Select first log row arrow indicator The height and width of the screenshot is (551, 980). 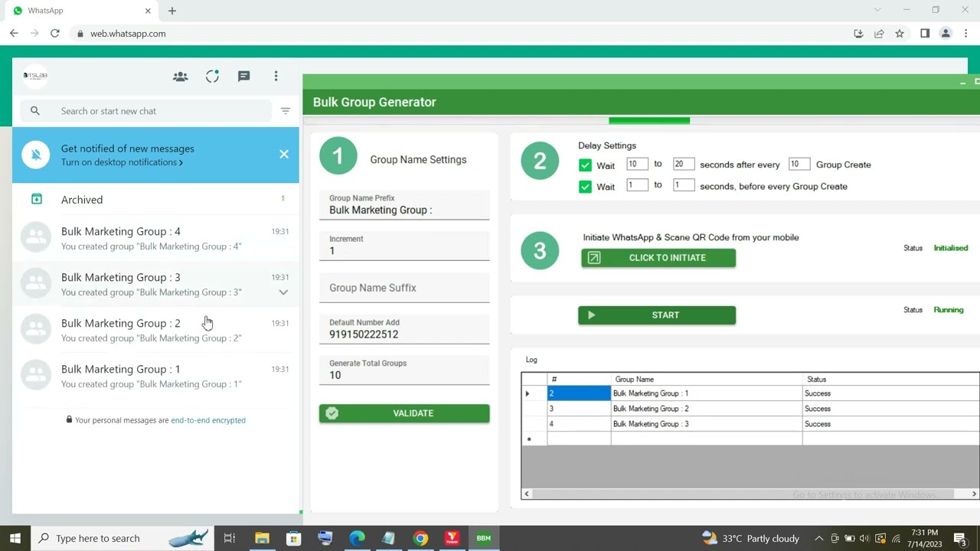[528, 393]
